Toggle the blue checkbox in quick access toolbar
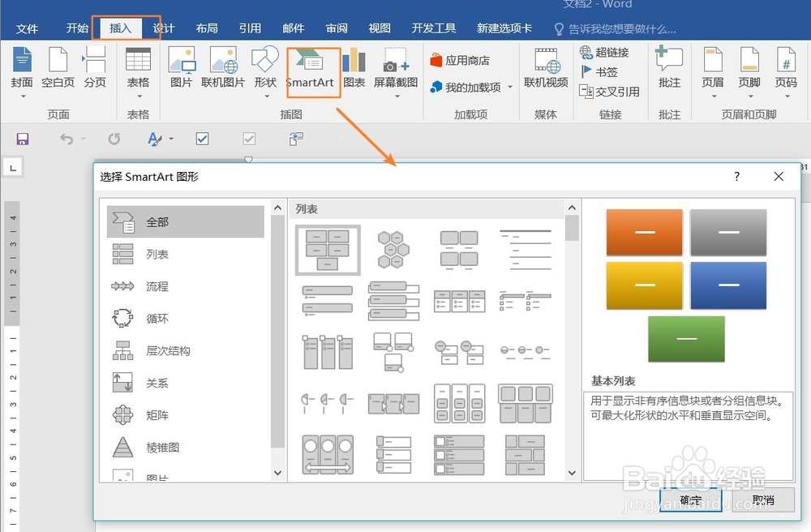 202,139
